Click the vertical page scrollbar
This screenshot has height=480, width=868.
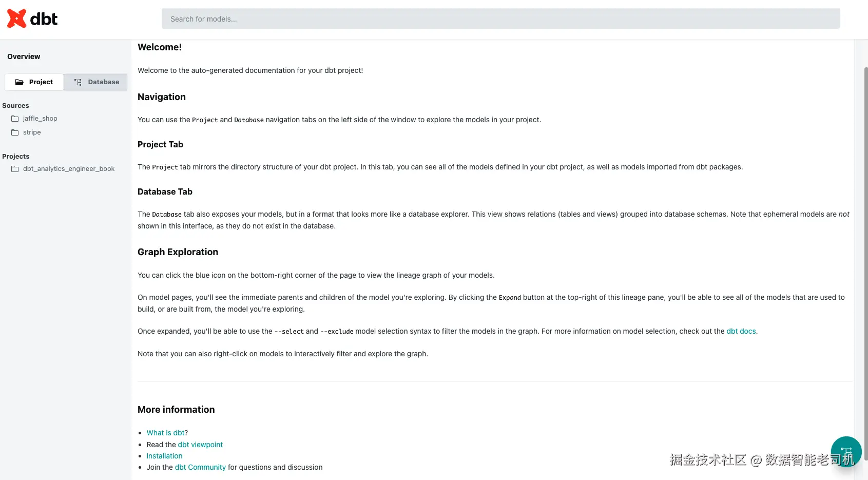865,257
